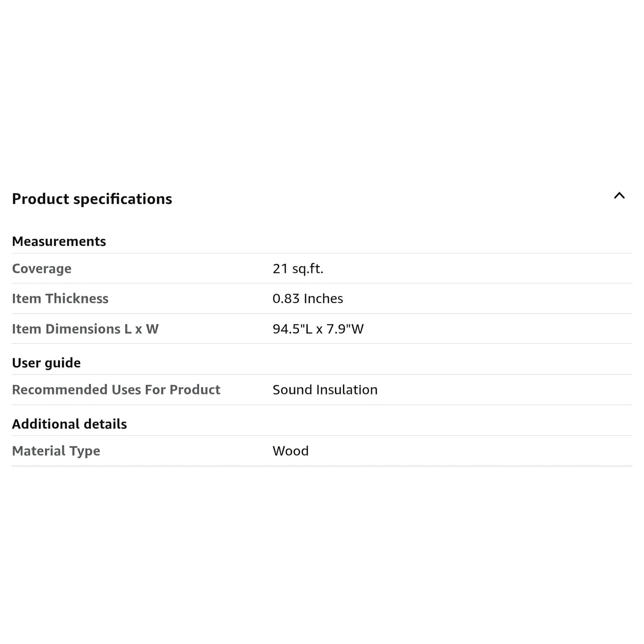Select the Wood material value
The width and height of the screenshot is (644, 644).
[x=291, y=451]
